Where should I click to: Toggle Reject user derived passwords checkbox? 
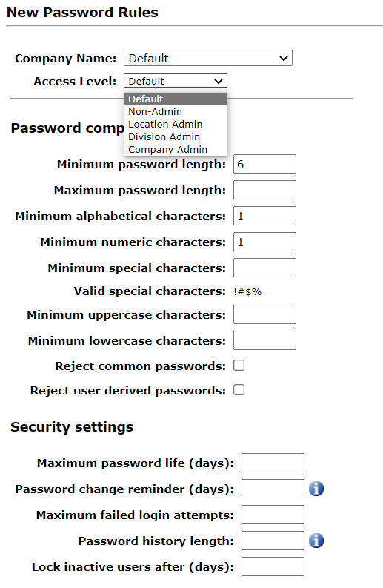[x=239, y=390]
